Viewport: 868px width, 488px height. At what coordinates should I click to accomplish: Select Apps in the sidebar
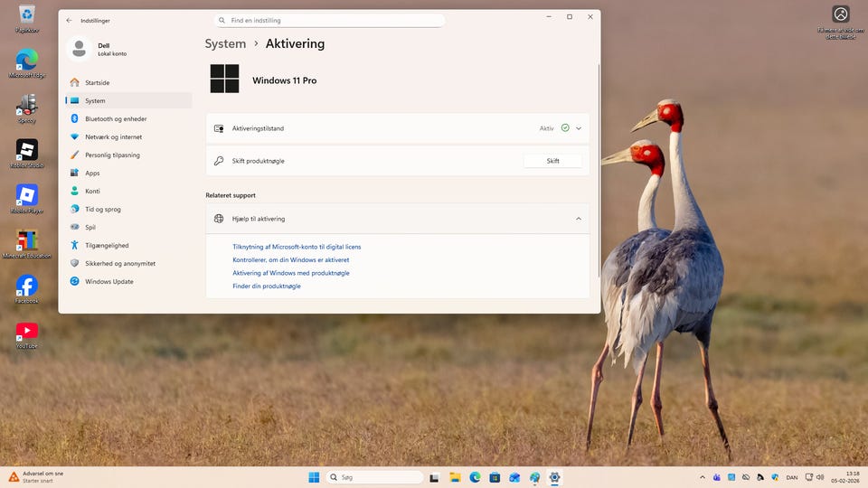[92, 173]
